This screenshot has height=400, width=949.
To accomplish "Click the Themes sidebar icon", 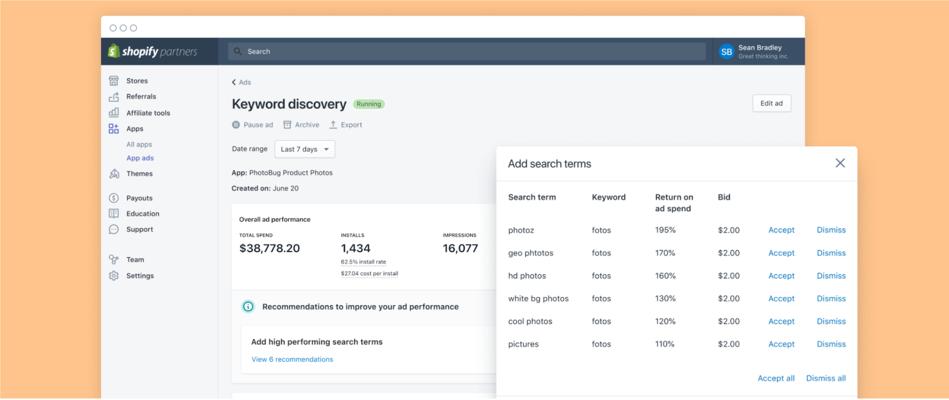I will [114, 174].
